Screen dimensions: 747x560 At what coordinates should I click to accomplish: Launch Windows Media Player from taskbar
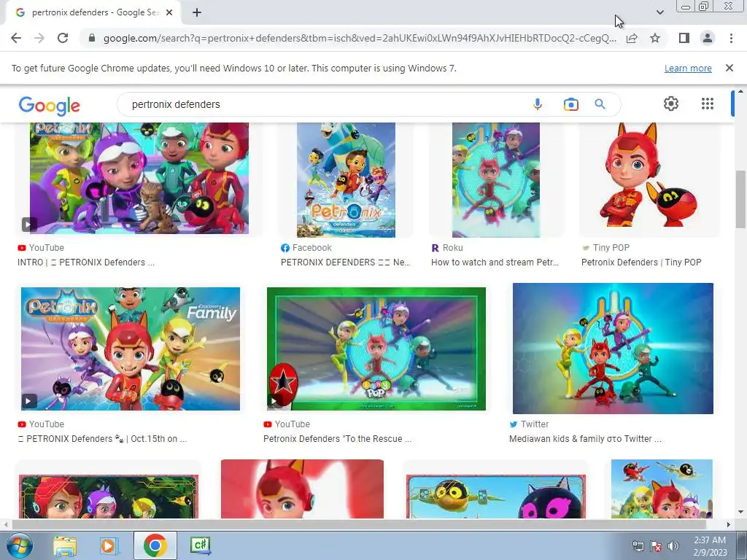coord(109,545)
